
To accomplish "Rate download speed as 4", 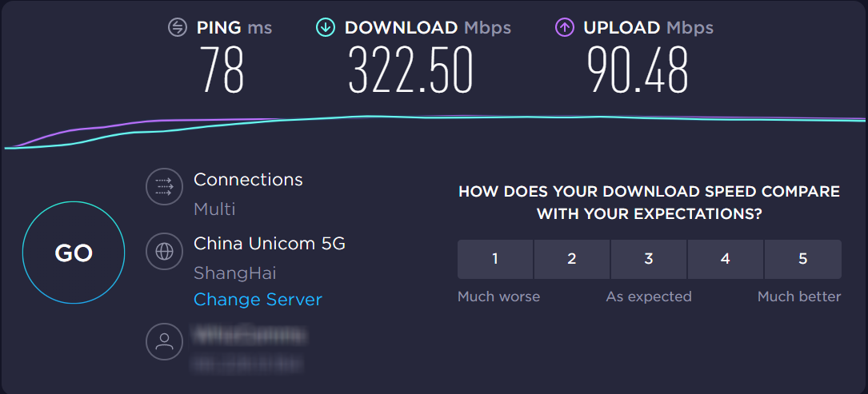I will 725,259.
